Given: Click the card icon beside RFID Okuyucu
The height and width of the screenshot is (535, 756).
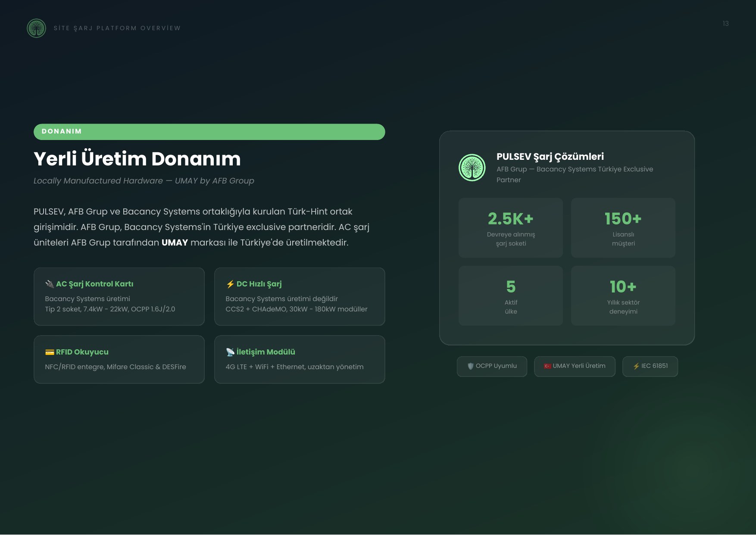Looking at the screenshot, I should 50,352.
